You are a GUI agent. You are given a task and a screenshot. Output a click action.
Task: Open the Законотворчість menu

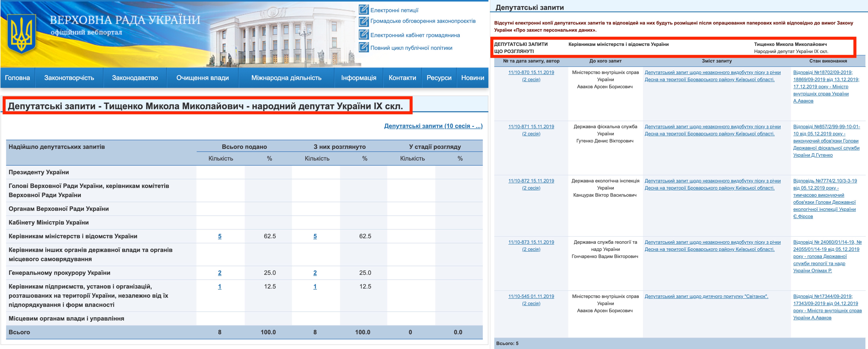click(69, 78)
